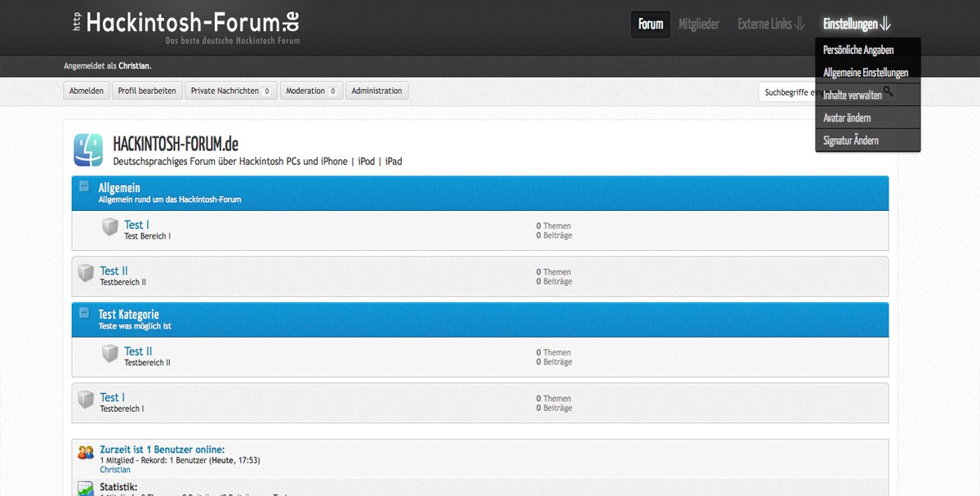This screenshot has width=980, height=496.
Task: Click the forum icon next to Test II under Test Kategorie
Action: (x=110, y=354)
